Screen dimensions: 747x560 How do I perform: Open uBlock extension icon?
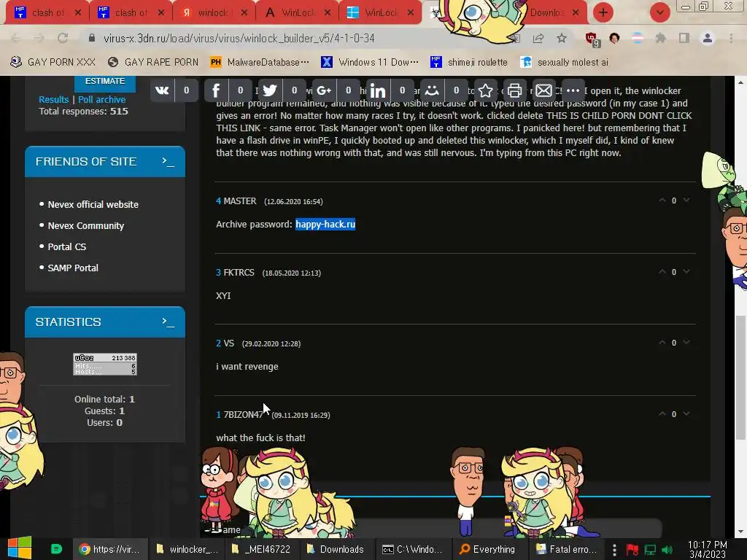click(x=592, y=39)
